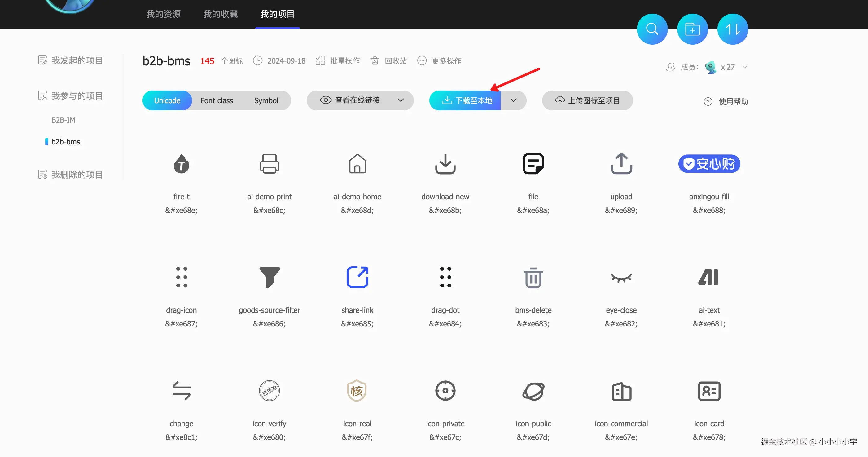This screenshot has height=457, width=868.
Task: Open the 我的收藏 tab
Action: pos(220,14)
